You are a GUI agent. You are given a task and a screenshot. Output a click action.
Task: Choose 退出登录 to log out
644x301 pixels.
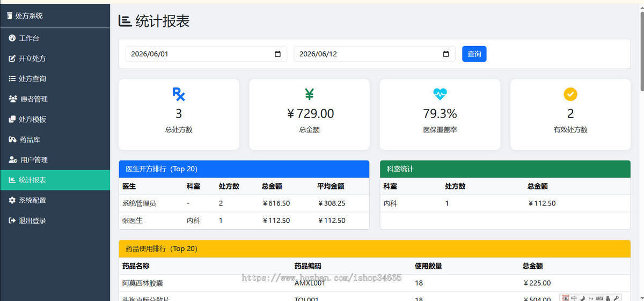(55, 221)
